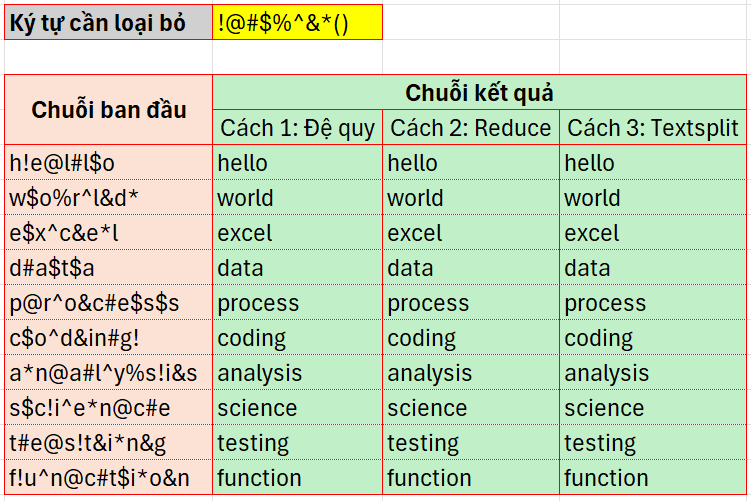
Task: Select the 'Cách 1: Đệ quy' column header
Action: 297,128
